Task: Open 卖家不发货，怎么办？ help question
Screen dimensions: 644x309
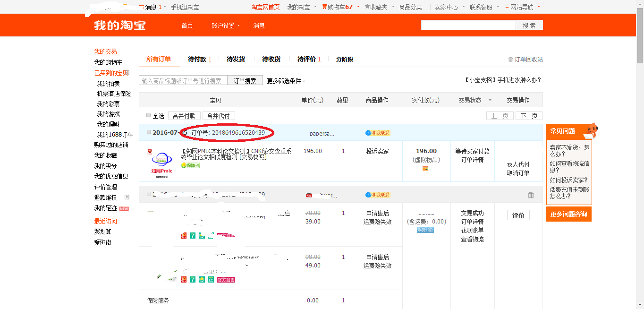Action: click(569, 151)
